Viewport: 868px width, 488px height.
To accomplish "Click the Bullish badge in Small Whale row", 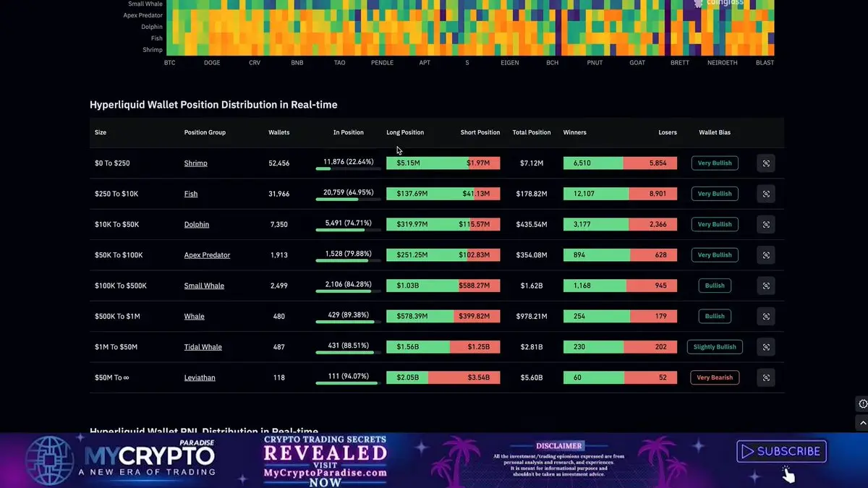I will point(715,286).
